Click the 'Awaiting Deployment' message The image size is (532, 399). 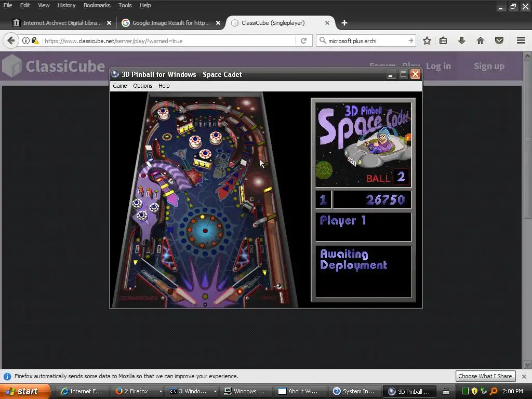coord(353,260)
